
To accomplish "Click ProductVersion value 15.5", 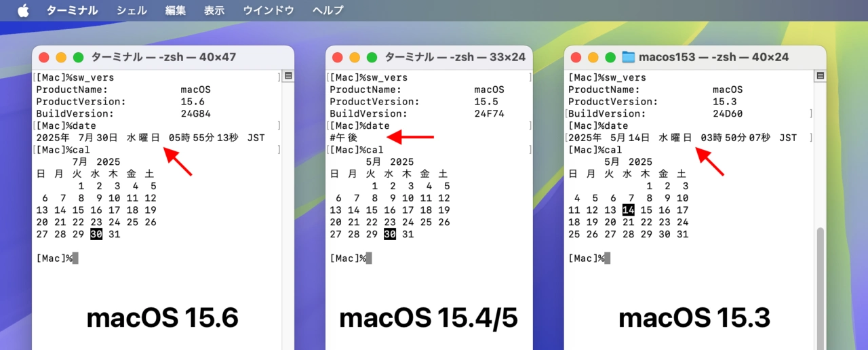I will tap(486, 102).
